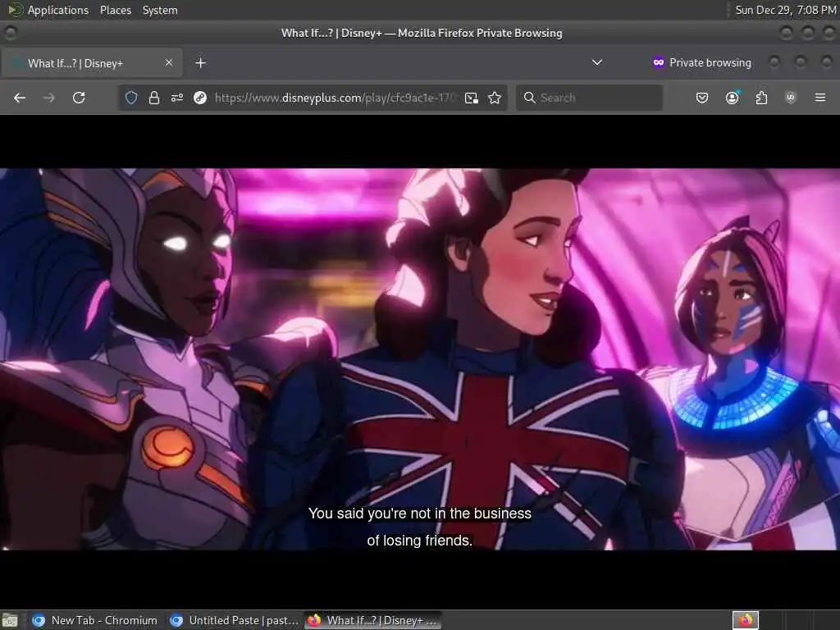Viewport: 840px width, 630px height.
Task: Click the uBlock shield extension icon
Action: pos(790,98)
